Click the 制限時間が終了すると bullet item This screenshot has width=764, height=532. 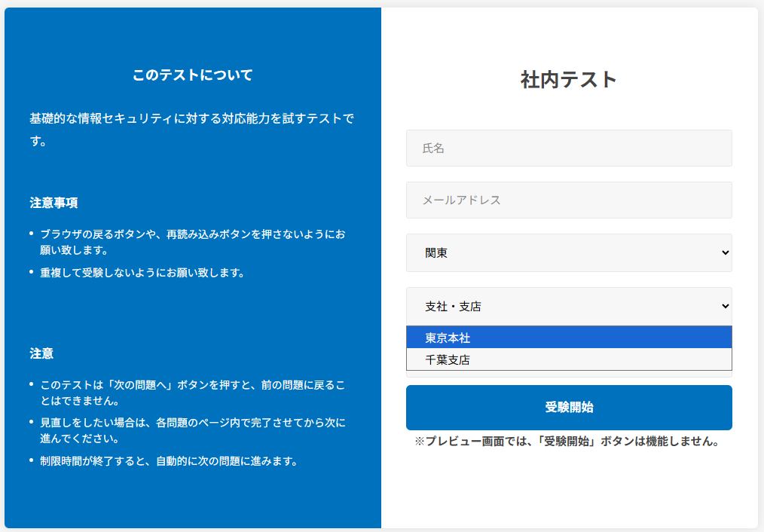[x=169, y=461]
